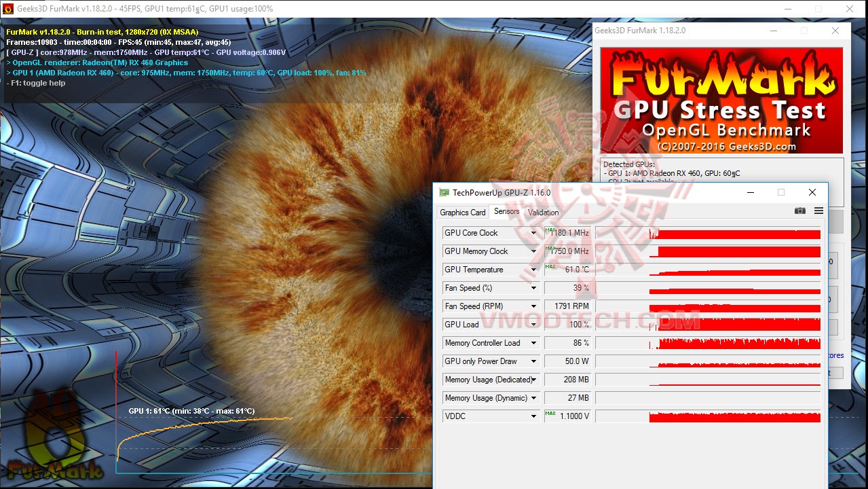Close the FurMark burn-in render window
This screenshot has height=489, width=868.
click(850, 9)
